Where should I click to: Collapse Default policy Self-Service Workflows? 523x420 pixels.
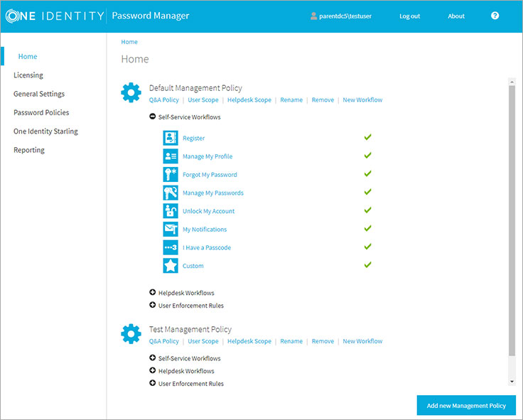(153, 117)
